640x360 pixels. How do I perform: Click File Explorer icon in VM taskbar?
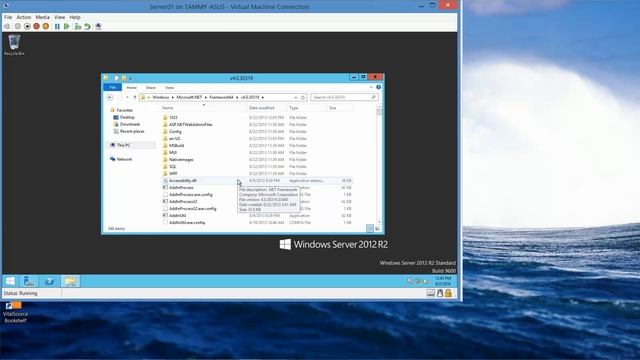(70, 281)
